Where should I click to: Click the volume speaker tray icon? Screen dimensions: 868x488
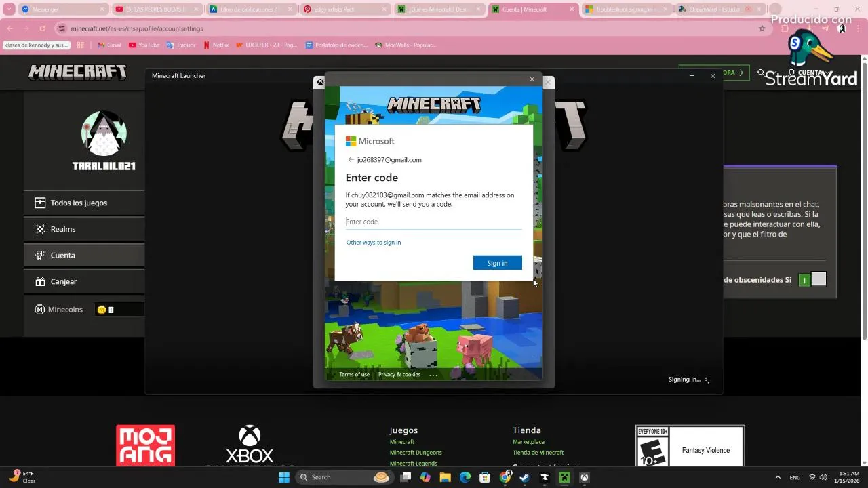pos(823,477)
